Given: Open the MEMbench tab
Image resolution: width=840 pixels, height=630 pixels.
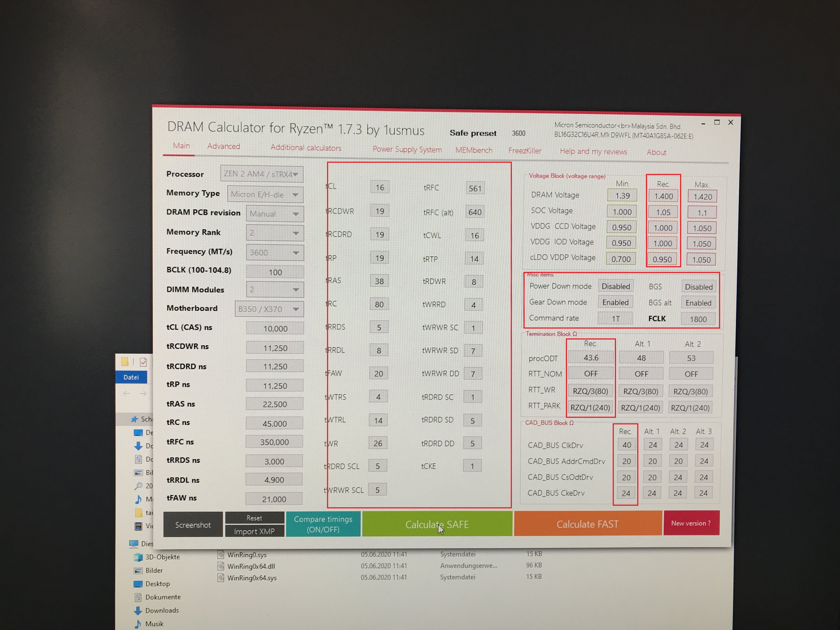Looking at the screenshot, I should (x=474, y=150).
